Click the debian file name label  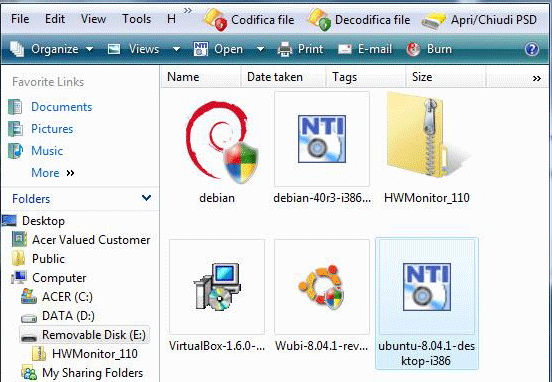217,198
